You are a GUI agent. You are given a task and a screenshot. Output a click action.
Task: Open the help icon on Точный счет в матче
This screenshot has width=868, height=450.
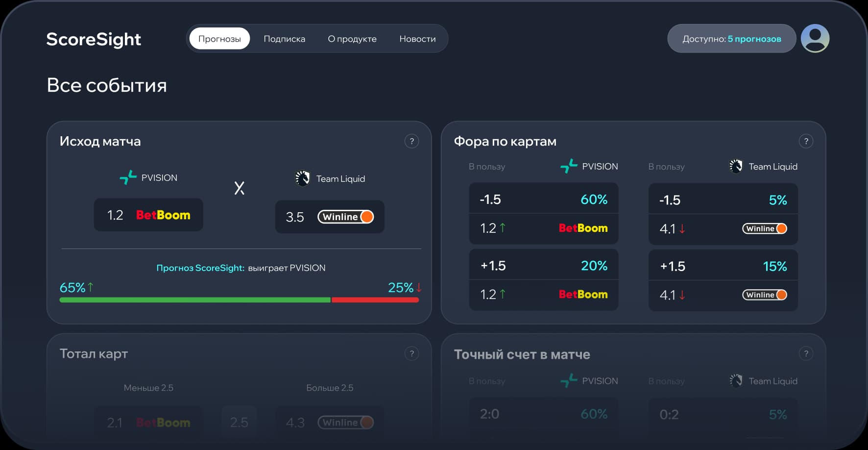tap(806, 353)
